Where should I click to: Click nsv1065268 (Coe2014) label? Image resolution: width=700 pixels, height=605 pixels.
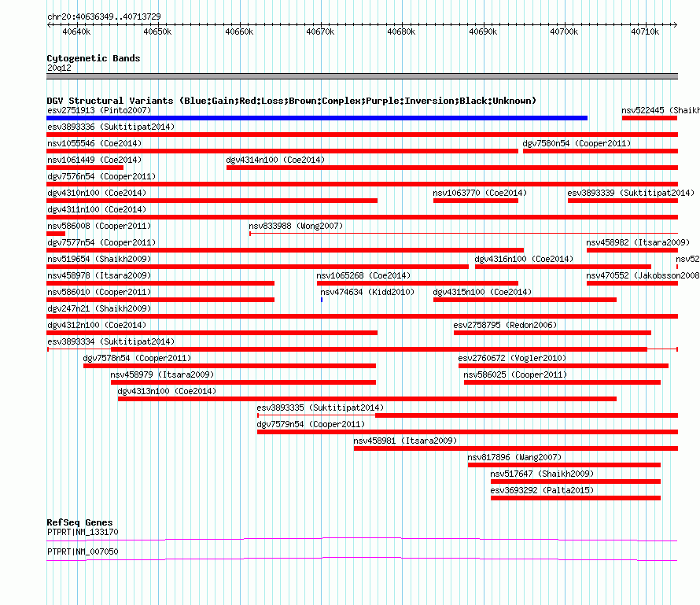(363, 275)
